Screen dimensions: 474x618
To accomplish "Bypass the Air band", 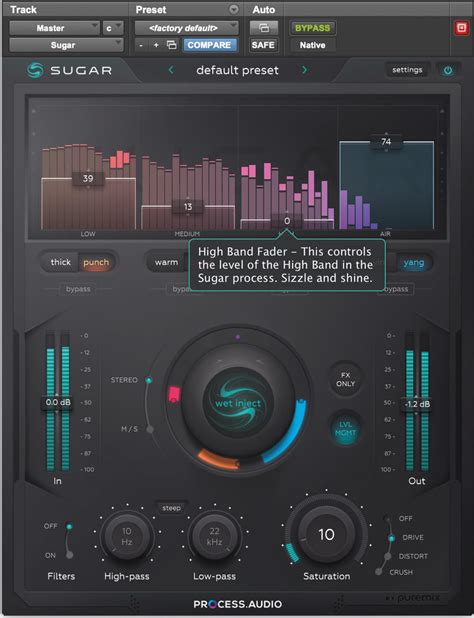I will [396, 289].
